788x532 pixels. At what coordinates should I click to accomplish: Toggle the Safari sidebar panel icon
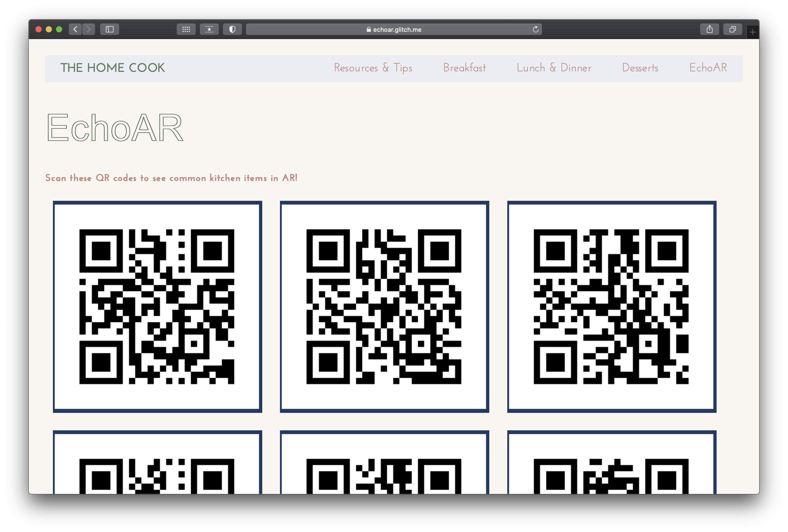[x=109, y=30]
